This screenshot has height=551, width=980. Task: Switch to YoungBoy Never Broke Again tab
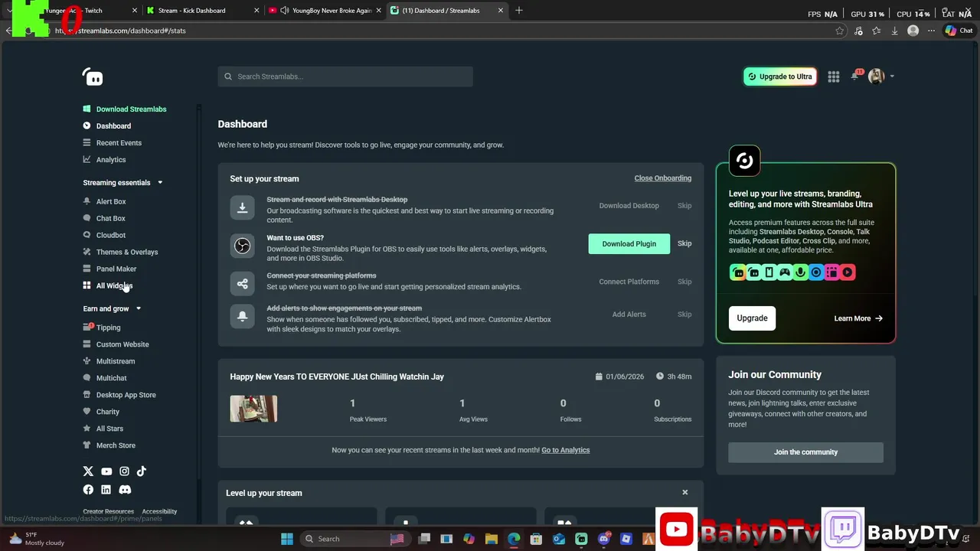pos(325,11)
